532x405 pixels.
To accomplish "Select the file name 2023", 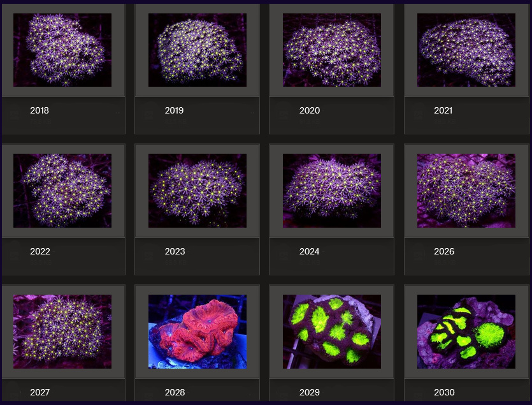I will tap(175, 251).
